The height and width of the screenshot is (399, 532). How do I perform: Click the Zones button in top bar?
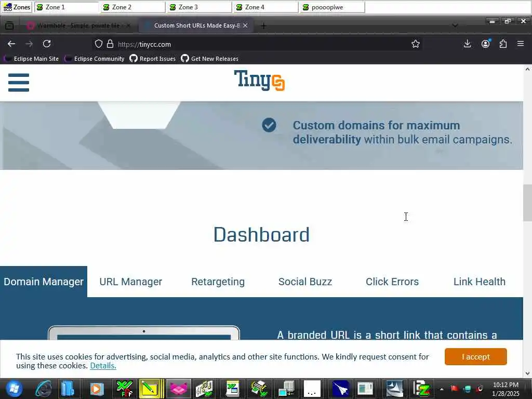click(x=17, y=7)
